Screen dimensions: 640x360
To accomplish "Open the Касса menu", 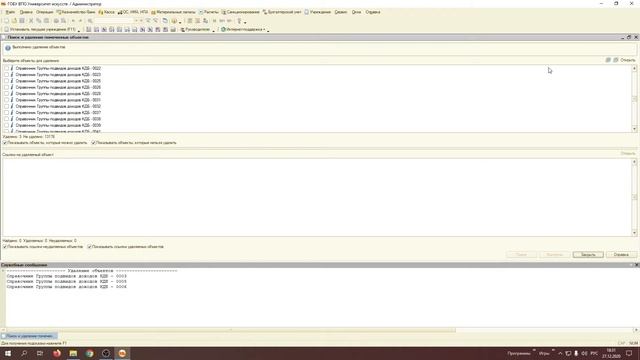I will click(107, 12).
